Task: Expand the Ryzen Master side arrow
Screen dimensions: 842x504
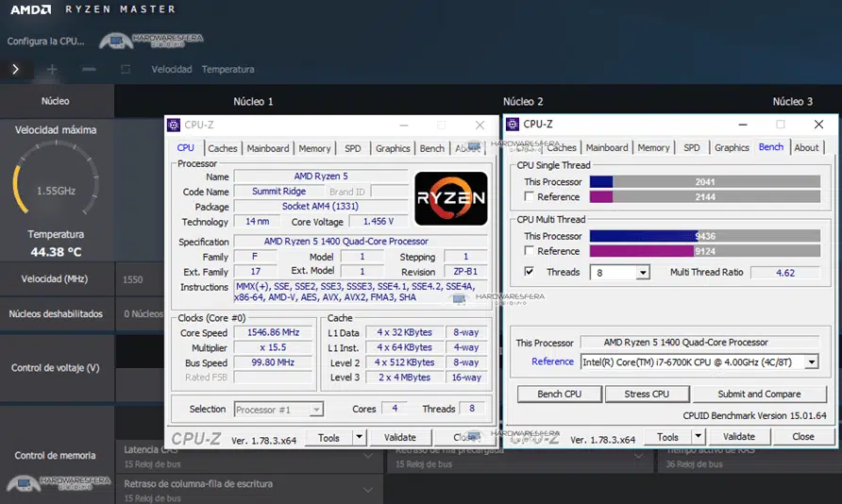Action: 15,69
